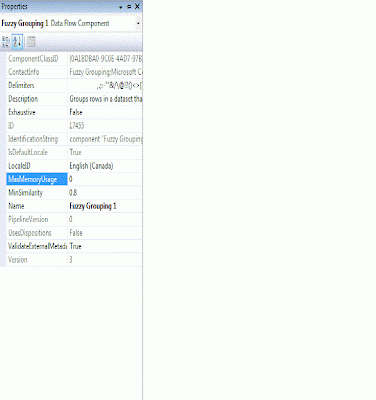Select the LocaleID property
376x400 pixels.
[x=19, y=166]
